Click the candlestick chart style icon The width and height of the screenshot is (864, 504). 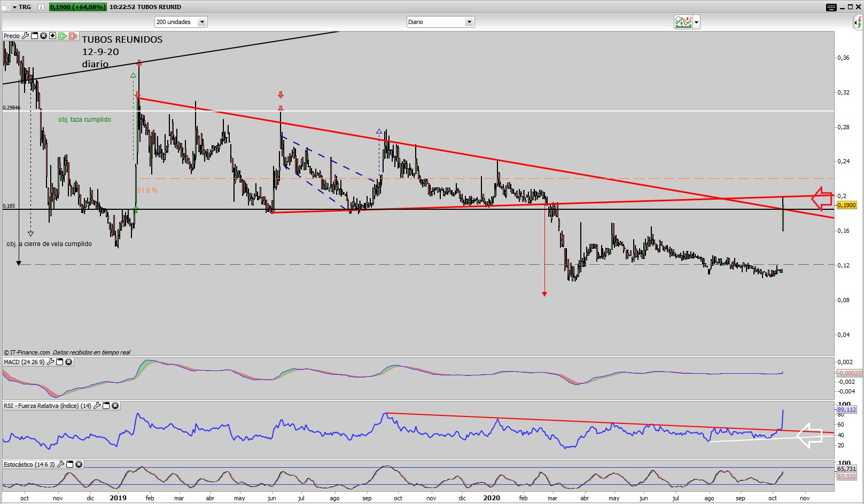(x=6, y=7)
